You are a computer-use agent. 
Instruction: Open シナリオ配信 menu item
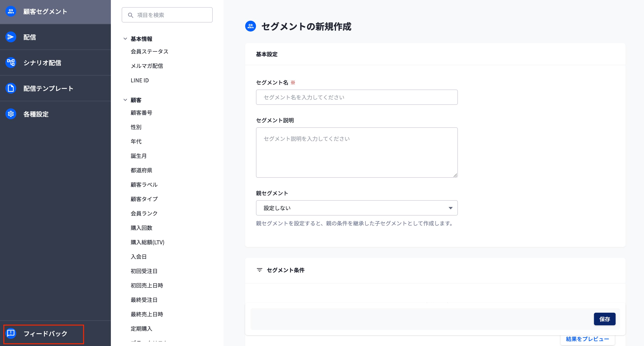tap(42, 63)
